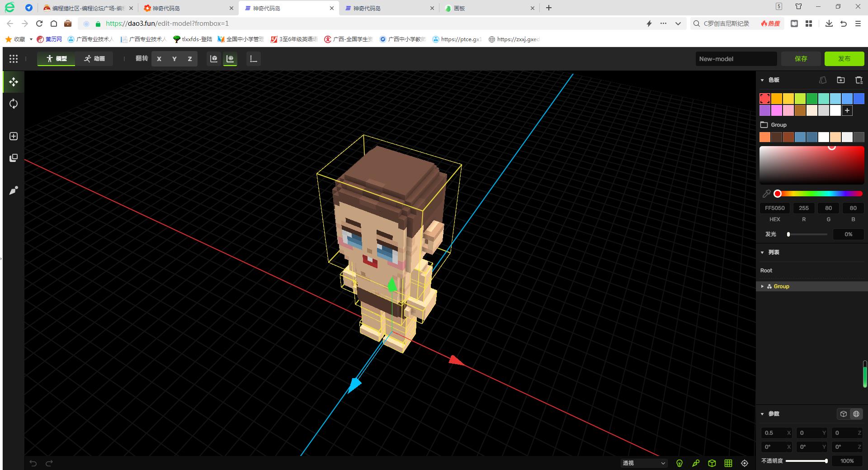Toggle the globe-on-axes icon in top toolbar
868x470 pixels.
click(x=230, y=59)
